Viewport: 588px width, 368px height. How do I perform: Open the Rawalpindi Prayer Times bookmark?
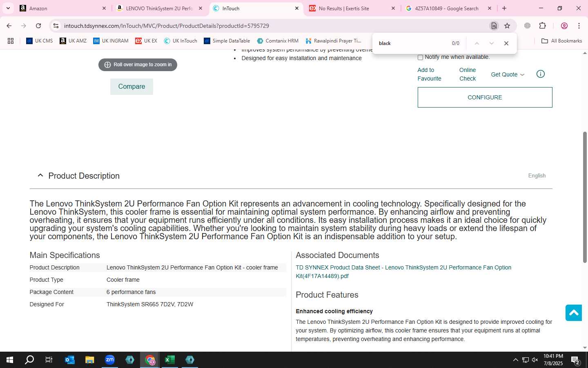coord(333,41)
